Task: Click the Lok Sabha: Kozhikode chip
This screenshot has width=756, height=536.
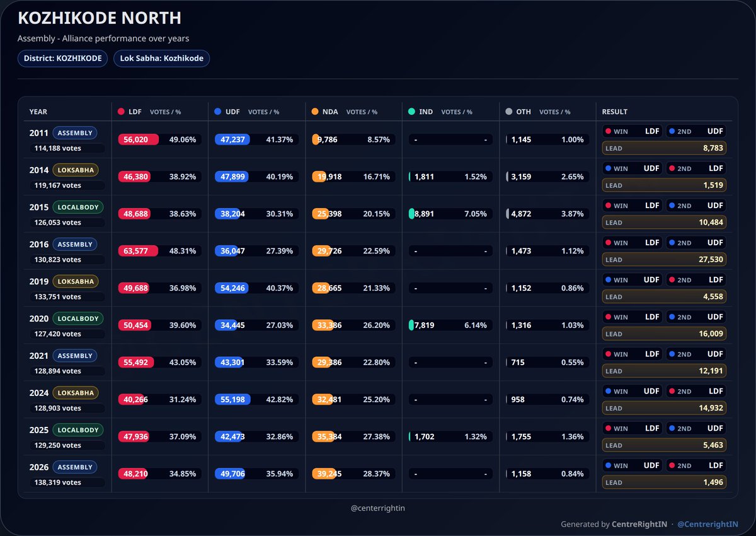Action: coord(161,58)
